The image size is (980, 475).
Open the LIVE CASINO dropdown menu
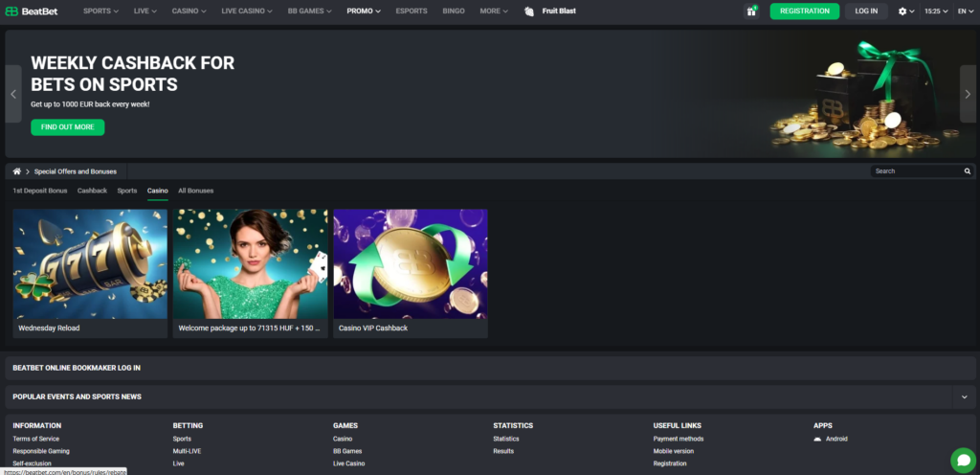coord(247,11)
